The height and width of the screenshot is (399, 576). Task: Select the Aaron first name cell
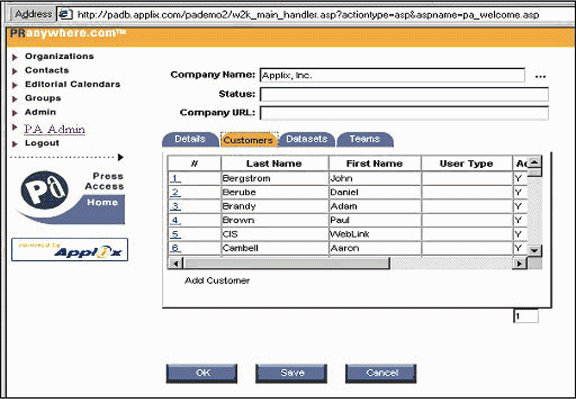[375, 248]
